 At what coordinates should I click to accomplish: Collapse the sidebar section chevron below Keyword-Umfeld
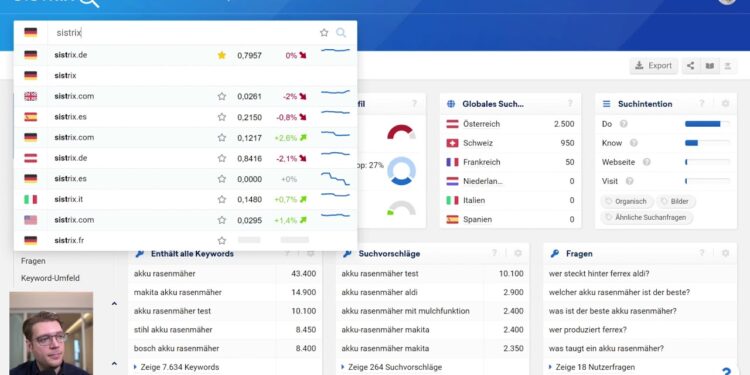(114, 303)
